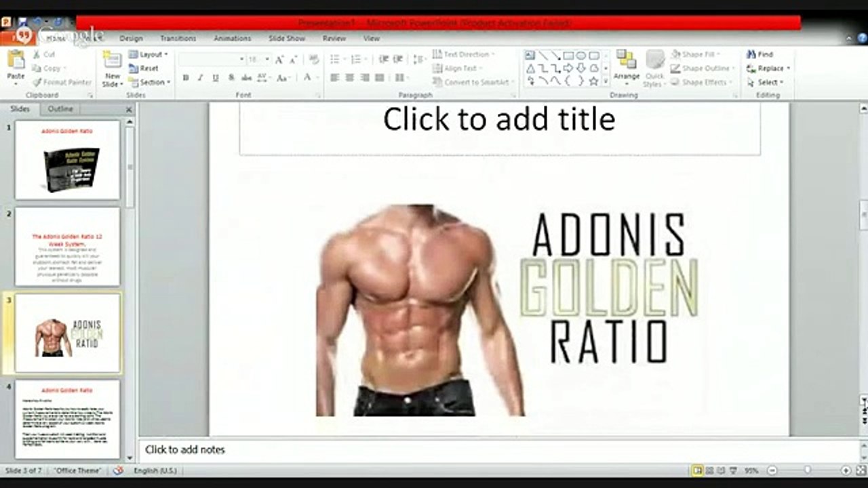Apply text shadow with the S icon
Screen dimensions: 868x488
[x=231, y=78]
